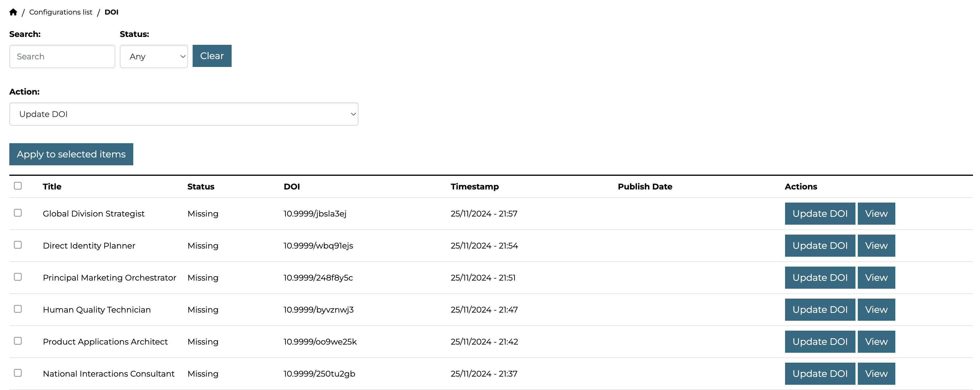980x390 pixels.
Task: Click the Clear button
Action: point(212,56)
